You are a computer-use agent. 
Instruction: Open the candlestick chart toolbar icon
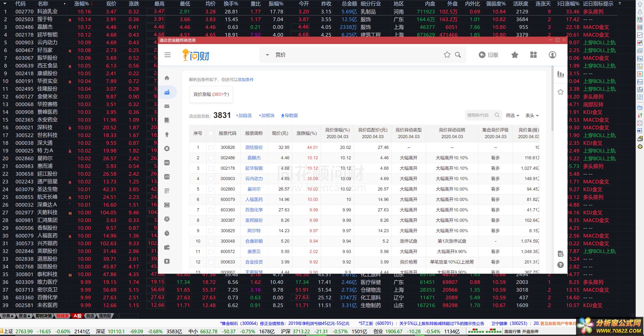click(x=640, y=43)
